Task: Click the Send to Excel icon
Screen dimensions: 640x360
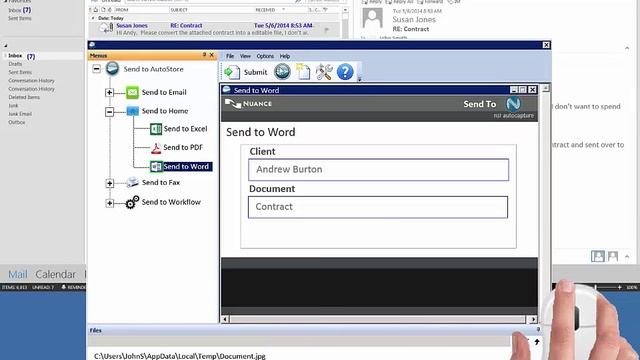Action: pyautogui.click(x=156, y=129)
